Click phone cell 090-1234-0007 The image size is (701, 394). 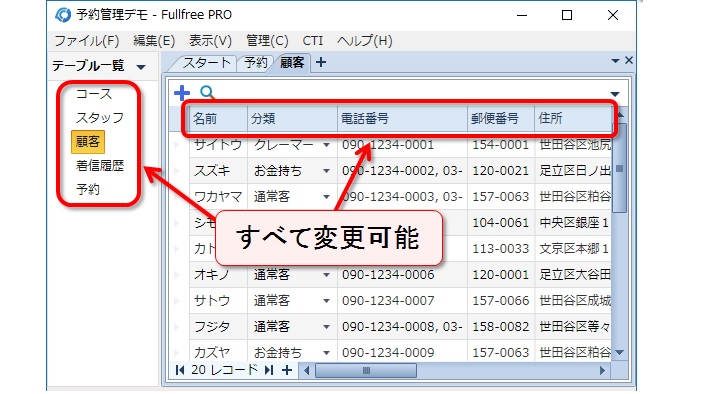pos(402,301)
